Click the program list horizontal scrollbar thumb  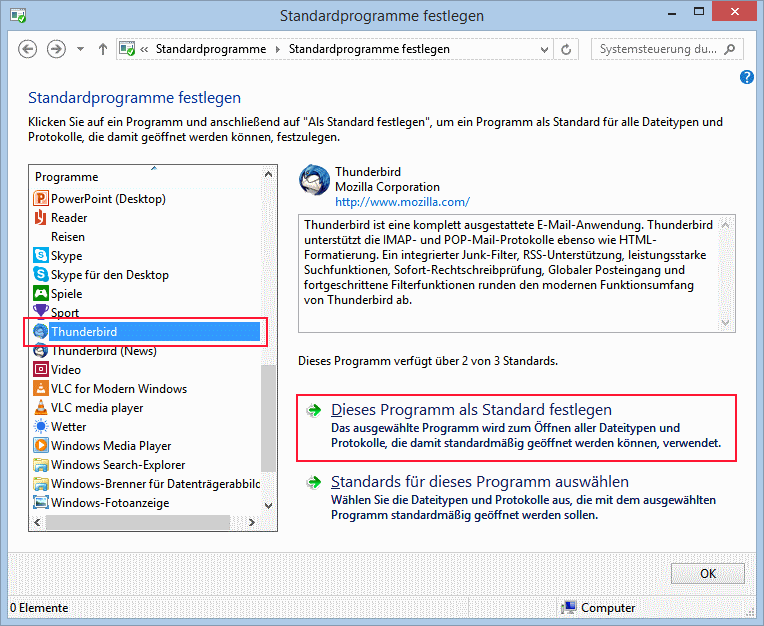(137, 522)
